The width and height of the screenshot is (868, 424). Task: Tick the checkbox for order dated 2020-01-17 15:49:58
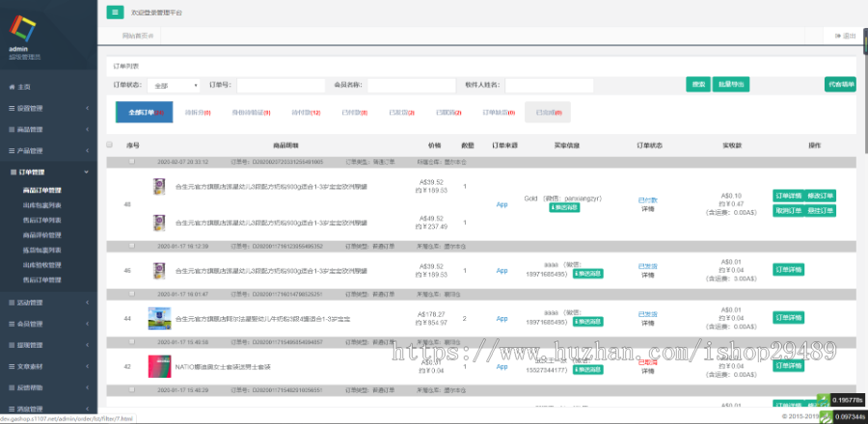(x=131, y=342)
